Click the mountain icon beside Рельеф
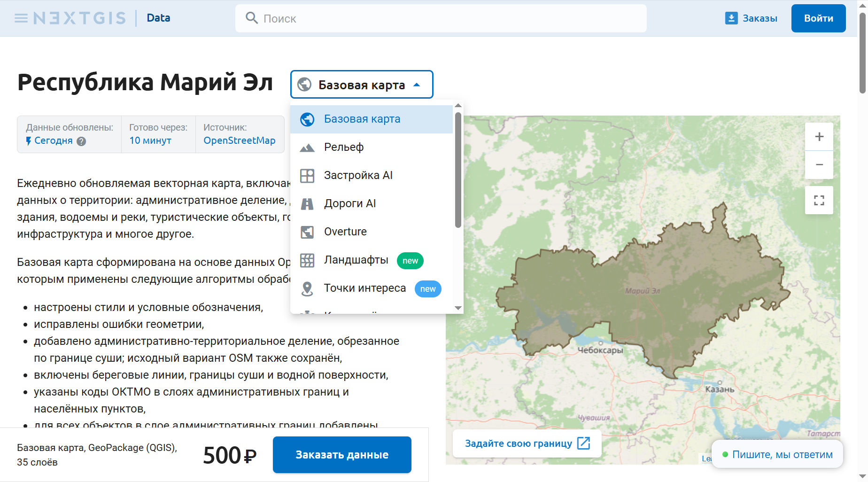The image size is (868, 482). coord(307,148)
